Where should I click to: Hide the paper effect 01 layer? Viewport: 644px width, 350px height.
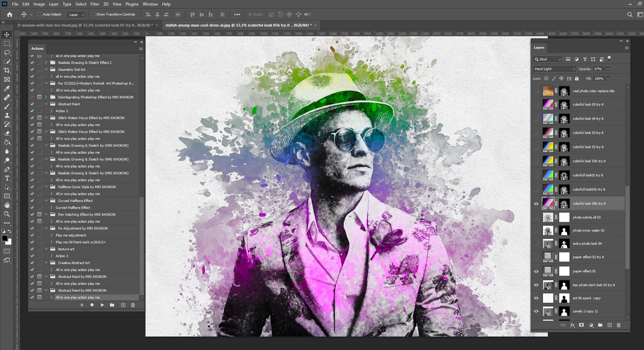tap(536, 271)
